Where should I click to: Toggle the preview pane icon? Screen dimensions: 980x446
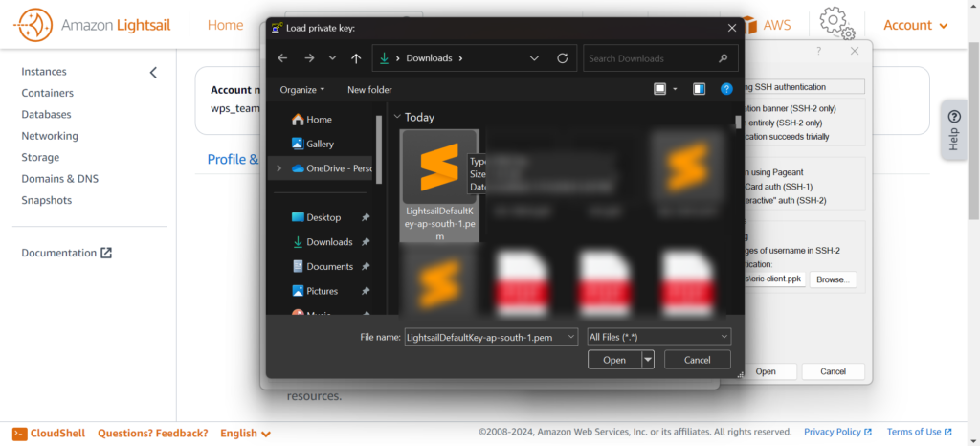(700, 89)
